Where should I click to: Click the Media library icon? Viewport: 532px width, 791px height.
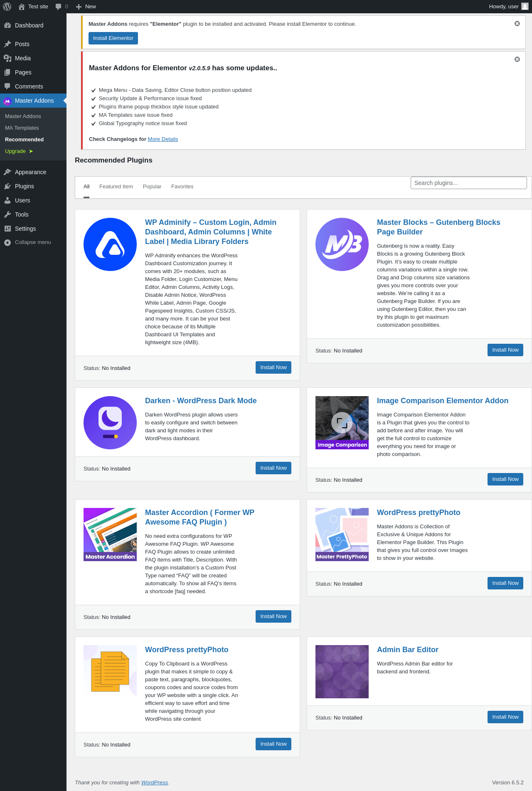point(7,58)
